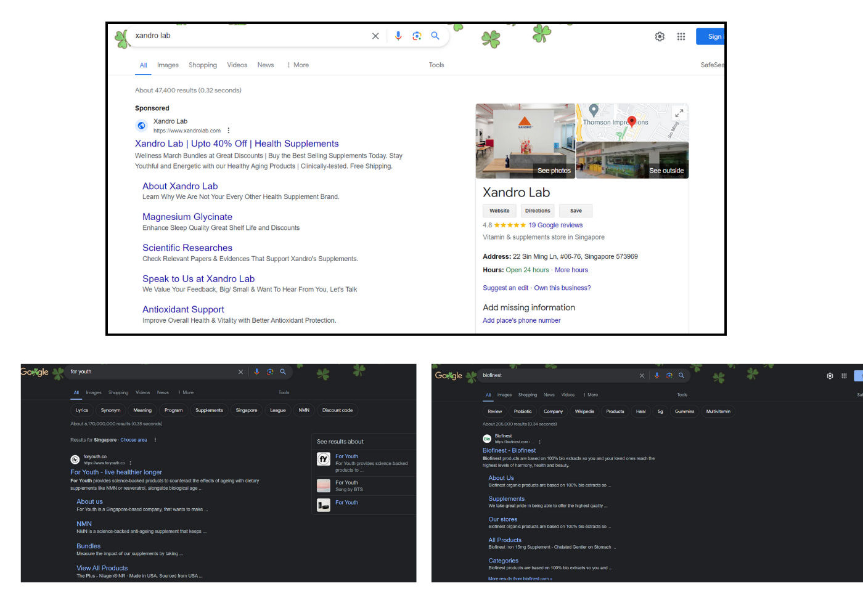Clear the 'xandro lab' search query
The image size is (863, 616).
point(375,36)
